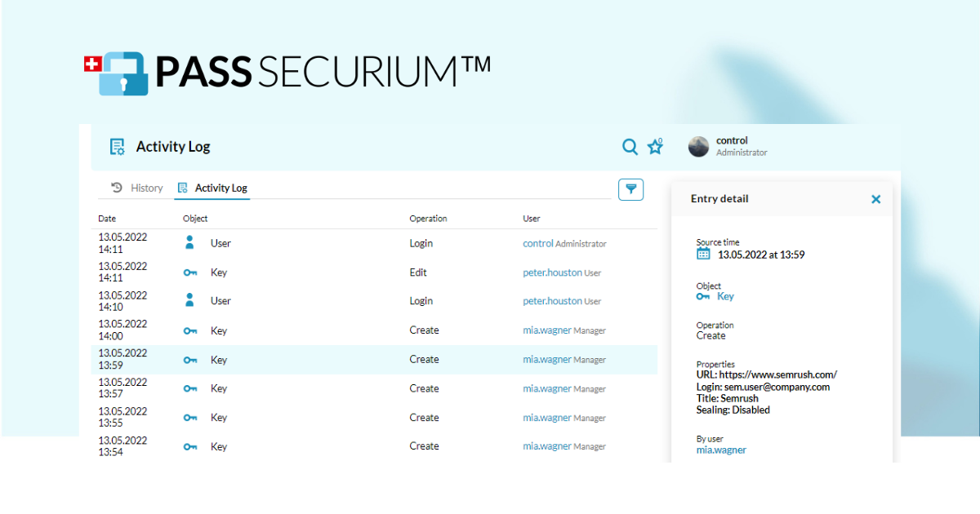
Task: Click the Source time value 13.05.2022 at 13:59
Action: pos(761,255)
